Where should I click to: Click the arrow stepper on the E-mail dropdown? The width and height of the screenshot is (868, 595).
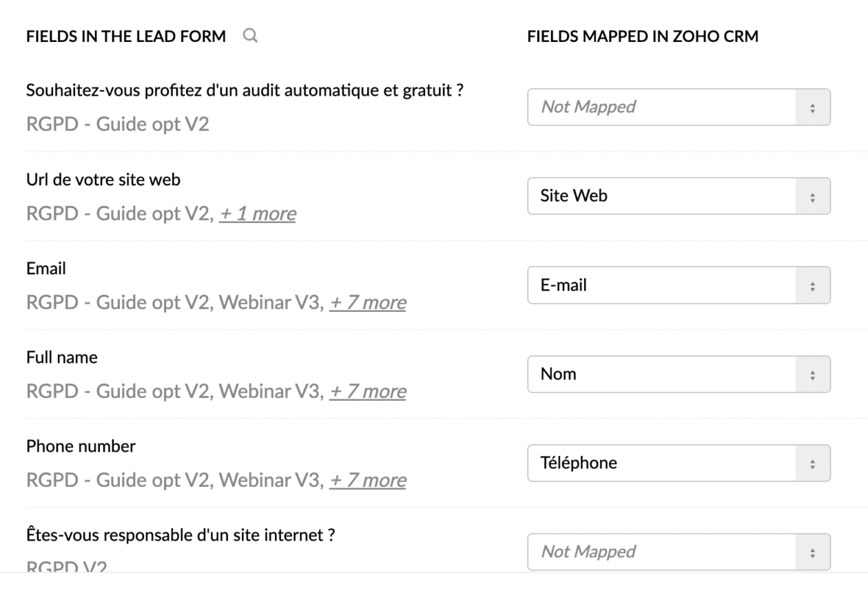(x=813, y=285)
